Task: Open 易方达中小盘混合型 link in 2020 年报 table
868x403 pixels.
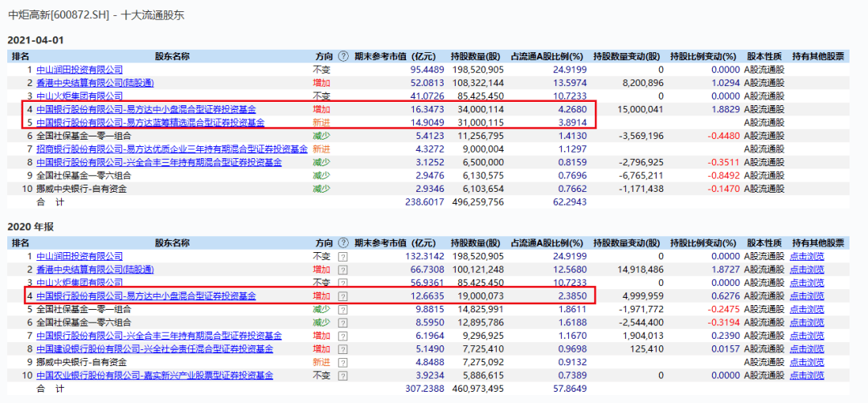Action: 146,296
